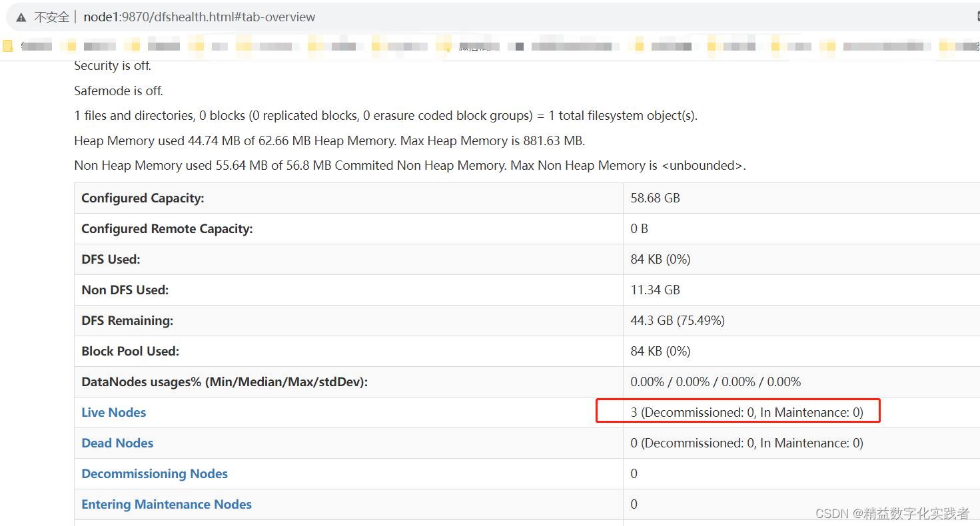
Task: Click the Non DFS Used label
Action: 125,290
